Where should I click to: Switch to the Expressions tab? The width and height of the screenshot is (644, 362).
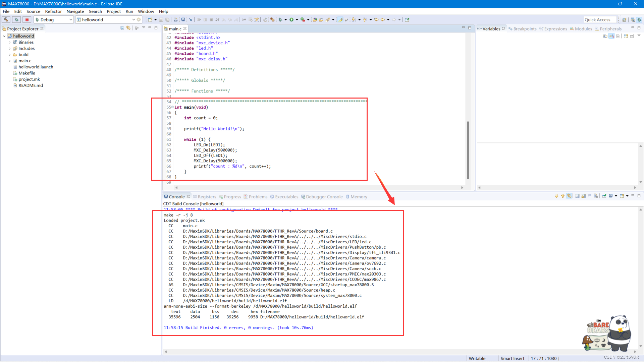[x=553, y=29]
